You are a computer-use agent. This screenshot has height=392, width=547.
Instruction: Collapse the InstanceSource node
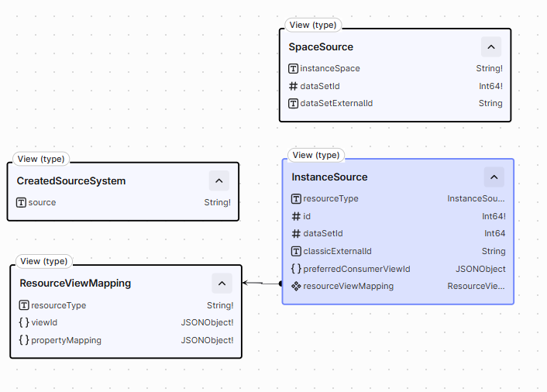(494, 177)
